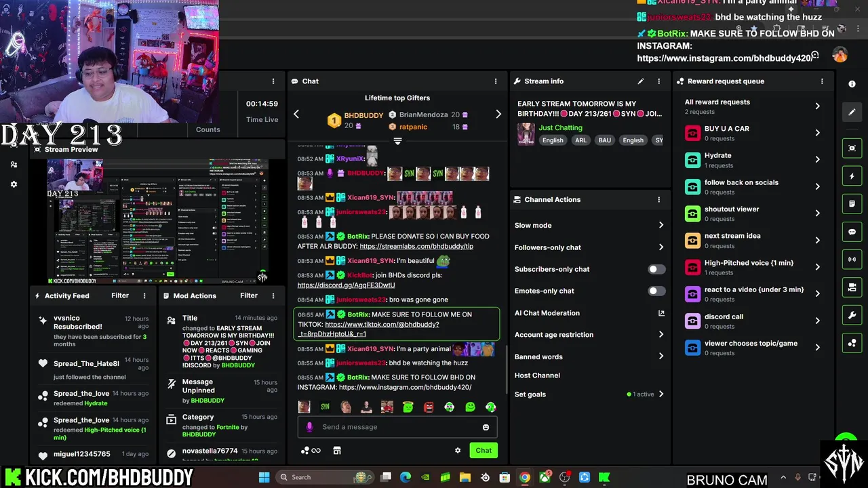Open Mod Actions three-dot menu

pyautogui.click(x=273, y=296)
